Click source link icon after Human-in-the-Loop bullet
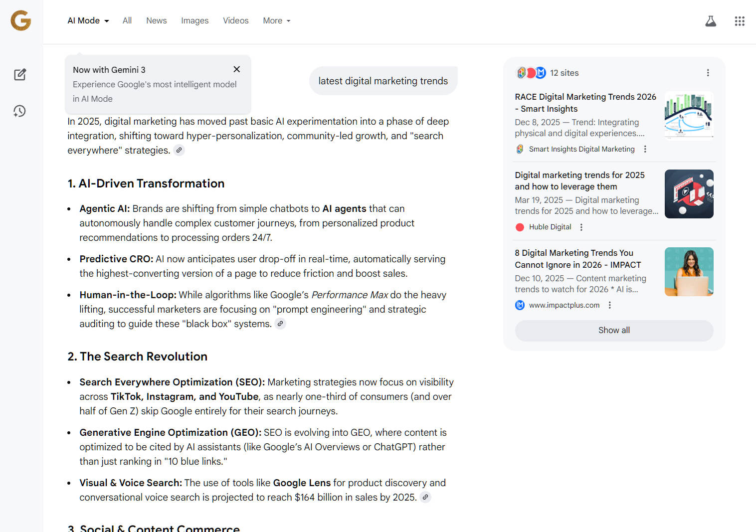Viewport: 756px width, 532px height. click(281, 324)
